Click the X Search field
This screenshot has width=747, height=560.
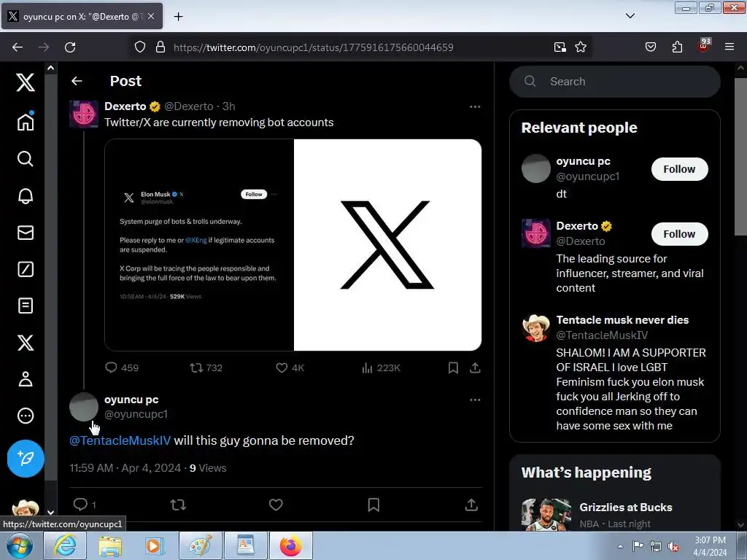614,82
